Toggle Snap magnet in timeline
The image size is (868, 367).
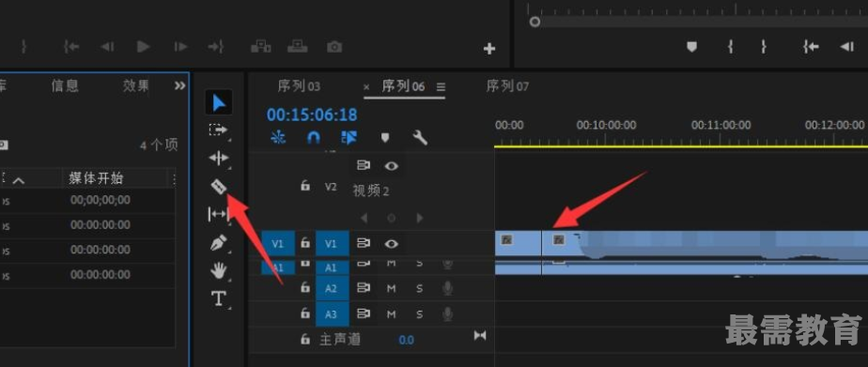(314, 137)
